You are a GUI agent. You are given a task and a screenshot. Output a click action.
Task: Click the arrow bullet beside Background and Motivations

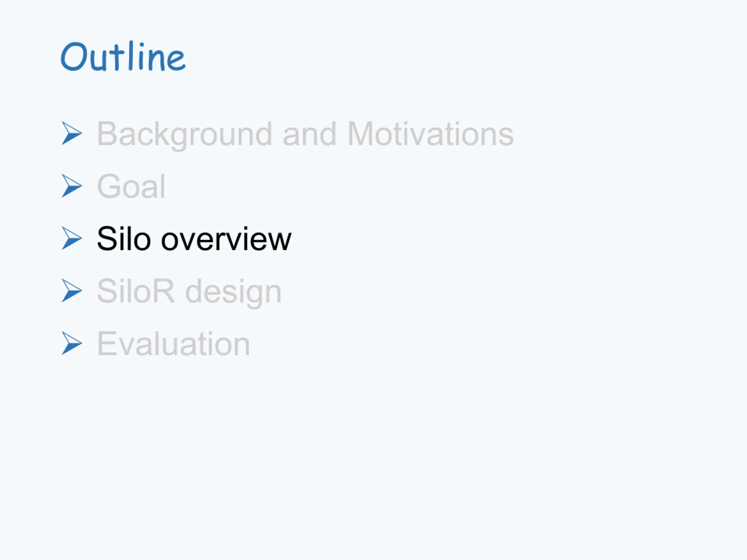click(71, 133)
